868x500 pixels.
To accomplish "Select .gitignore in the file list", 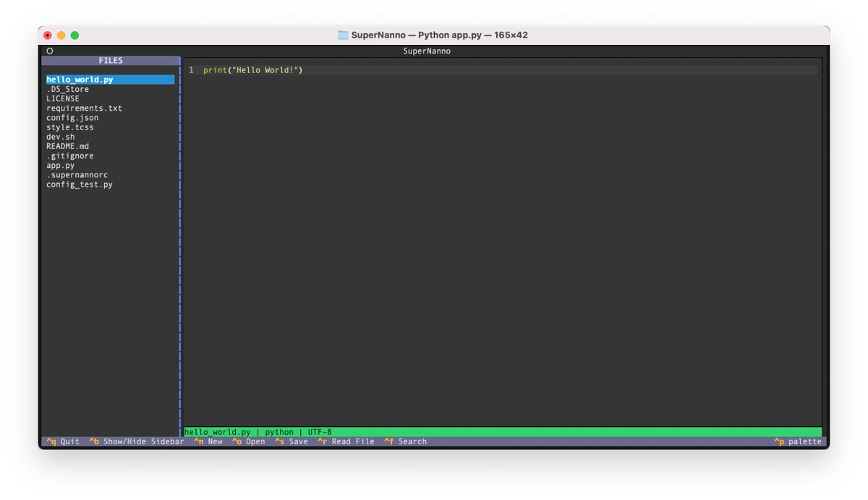I will pyautogui.click(x=70, y=156).
